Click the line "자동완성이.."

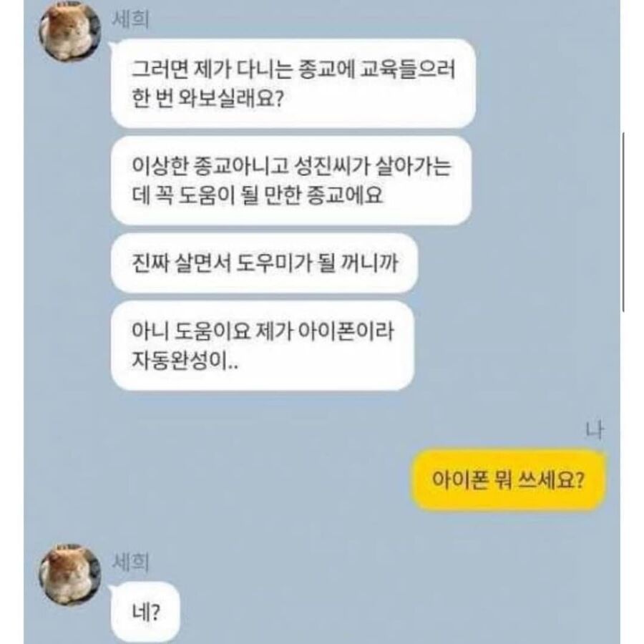[185, 360]
